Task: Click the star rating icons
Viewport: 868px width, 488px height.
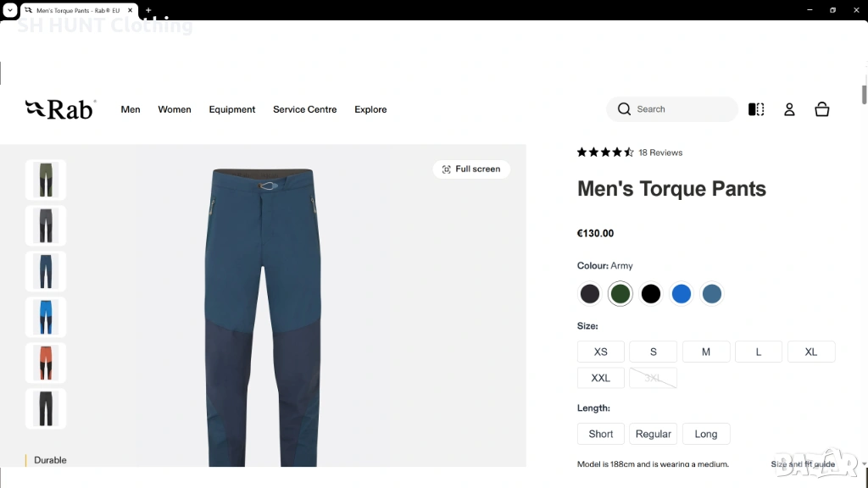Action: 605,152
